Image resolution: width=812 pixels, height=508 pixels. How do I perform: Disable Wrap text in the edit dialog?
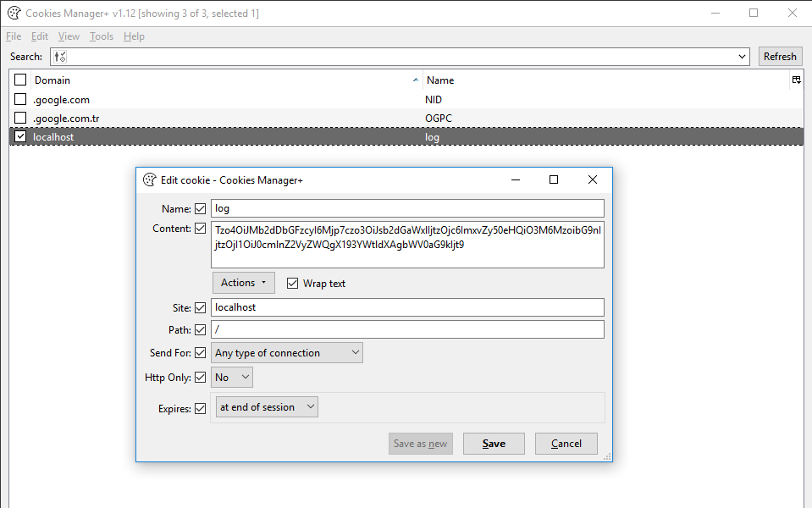click(x=292, y=283)
